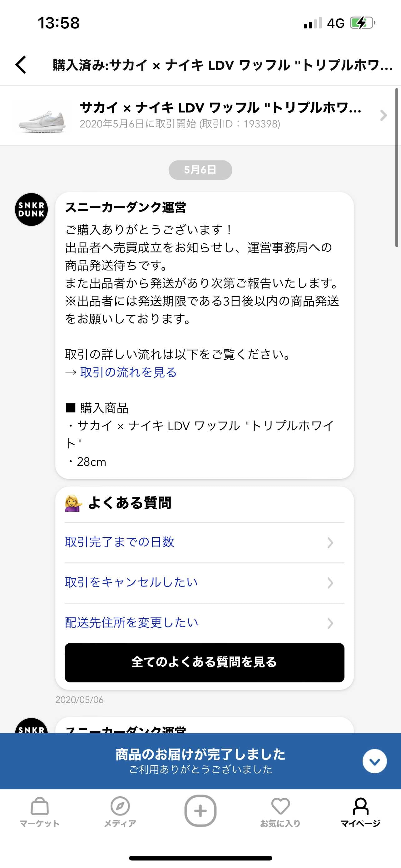Tap the plus create icon in bottom bar

200,811
